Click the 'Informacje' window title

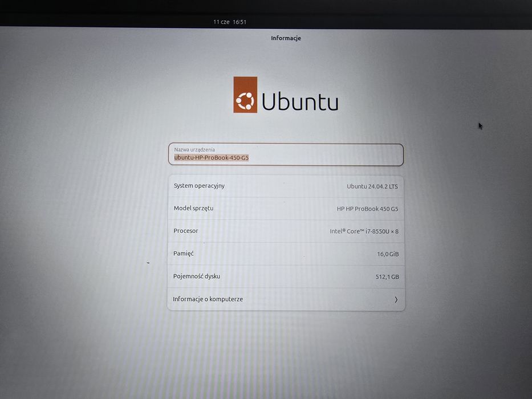pos(286,38)
